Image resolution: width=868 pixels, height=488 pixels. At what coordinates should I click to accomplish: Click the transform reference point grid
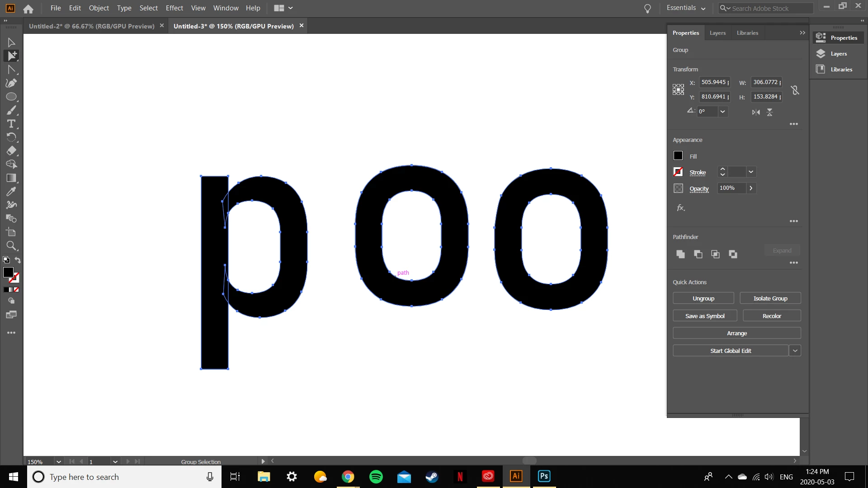[x=678, y=89]
